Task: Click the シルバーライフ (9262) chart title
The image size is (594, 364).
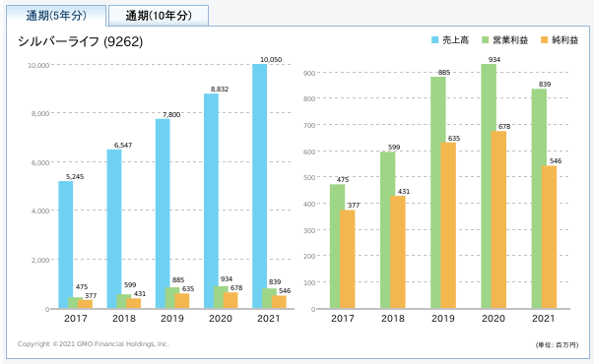Action: point(81,41)
